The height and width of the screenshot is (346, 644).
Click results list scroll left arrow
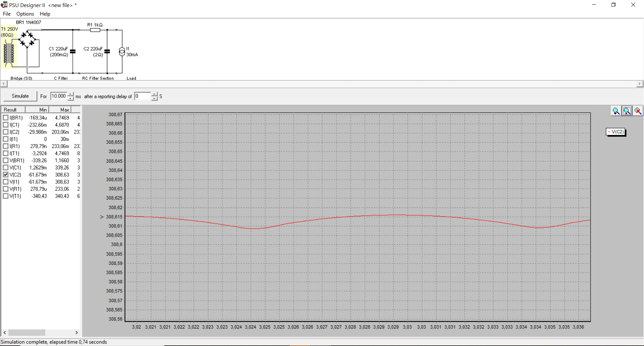(x=5, y=332)
